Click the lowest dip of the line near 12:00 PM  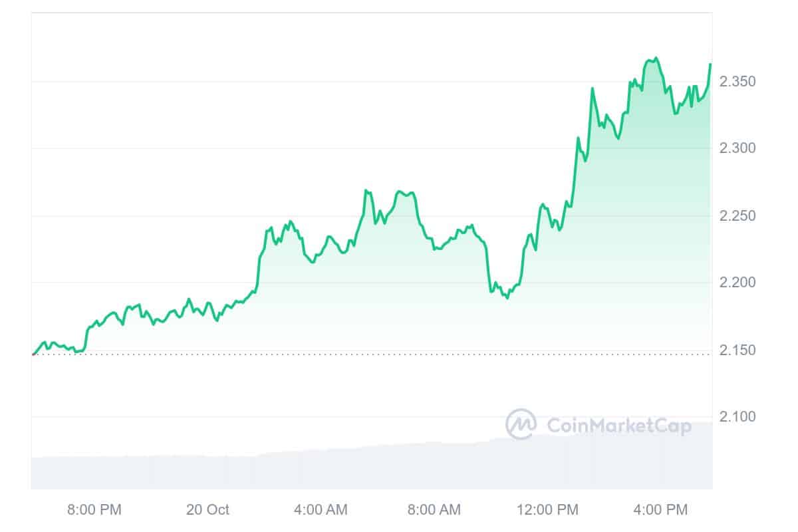(x=507, y=297)
